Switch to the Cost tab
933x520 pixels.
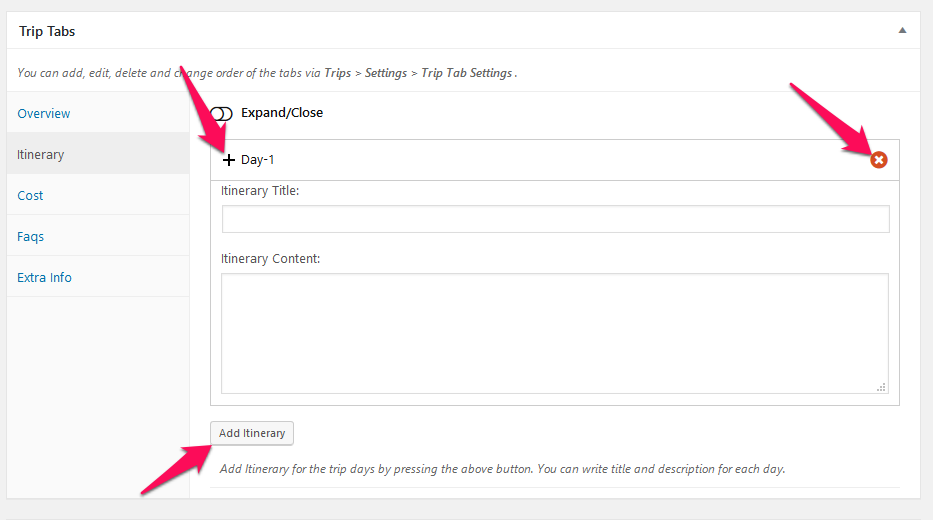30,195
